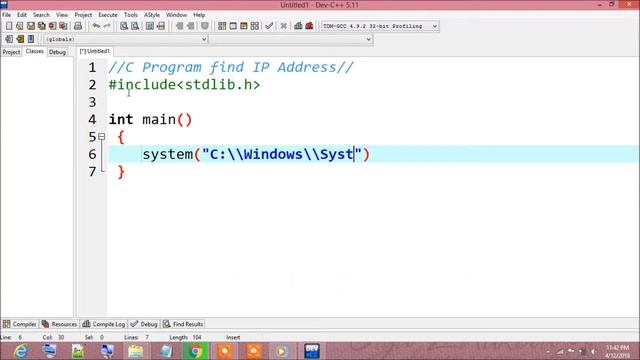The image size is (640, 360).
Task: Click the Stop Execution X icon
Action: pyautogui.click(x=284, y=26)
